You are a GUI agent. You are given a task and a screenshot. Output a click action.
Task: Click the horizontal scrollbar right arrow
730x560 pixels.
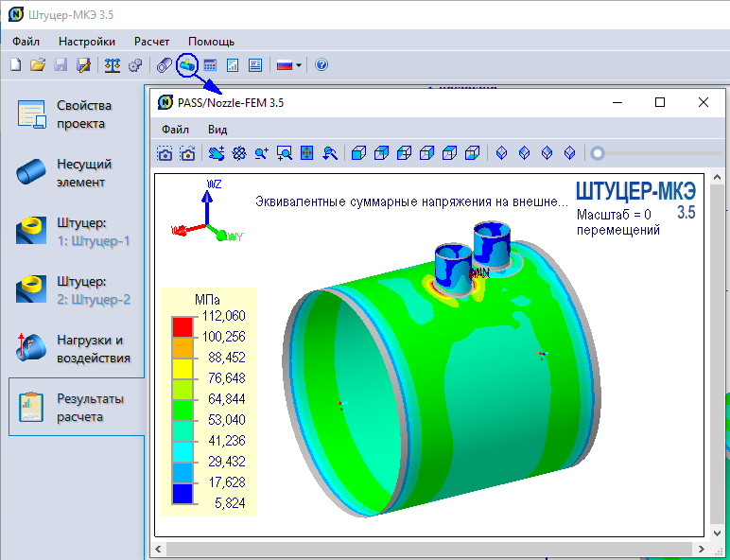pyautogui.click(x=701, y=550)
